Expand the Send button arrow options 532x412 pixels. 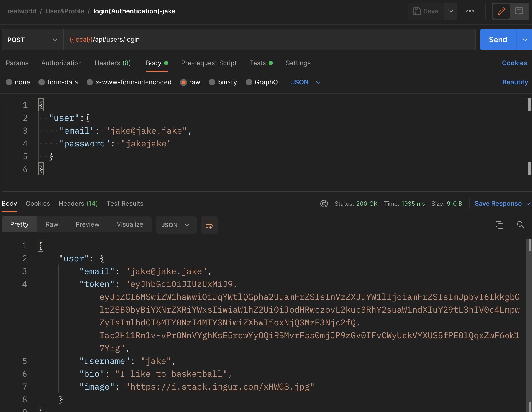pos(525,40)
